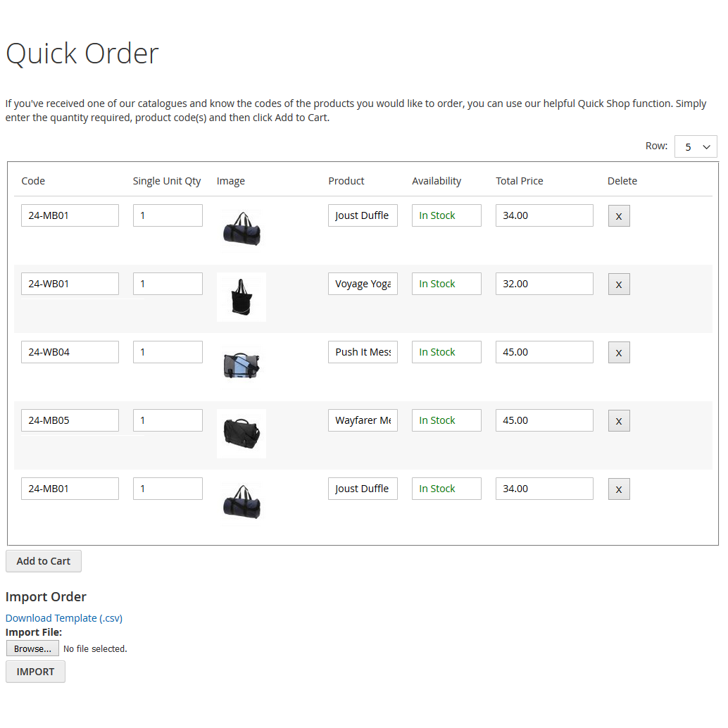Viewport: 728px width, 728px height.
Task: Delete the first 24-MB01 row
Action: 619,215
